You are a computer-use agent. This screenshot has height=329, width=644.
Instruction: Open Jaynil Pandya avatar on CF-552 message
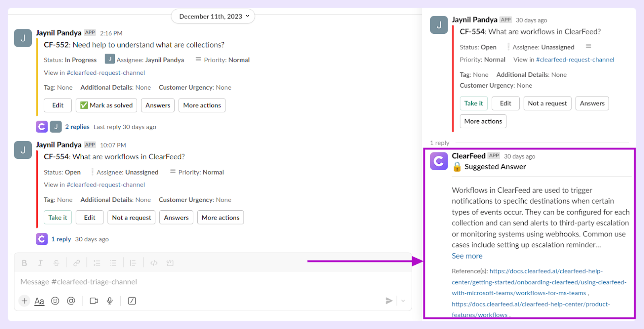pyautogui.click(x=23, y=38)
